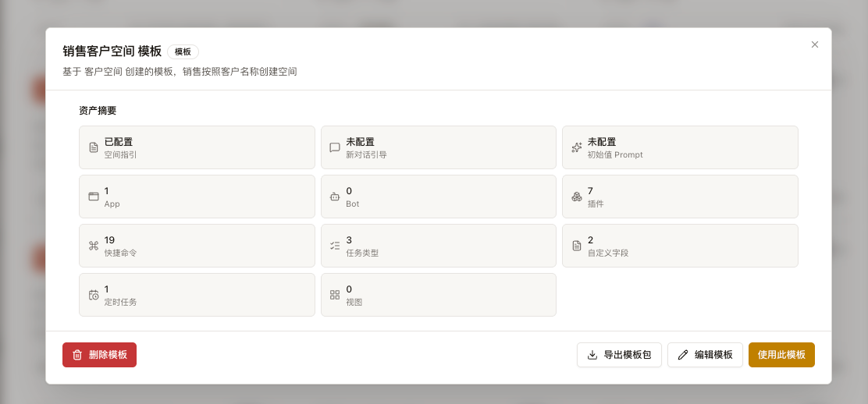
Task: Click the 新对话引导 label
Action: coord(366,155)
